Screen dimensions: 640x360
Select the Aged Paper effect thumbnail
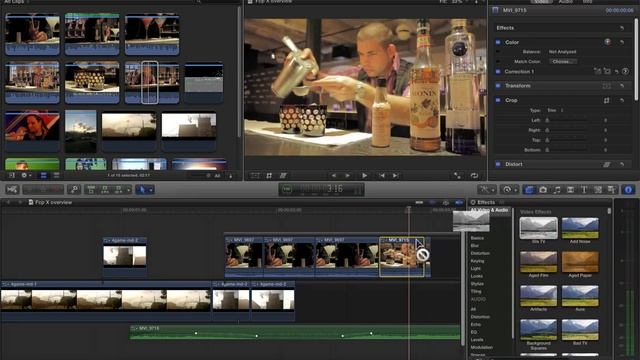pyautogui.click(x=580, y=262)
